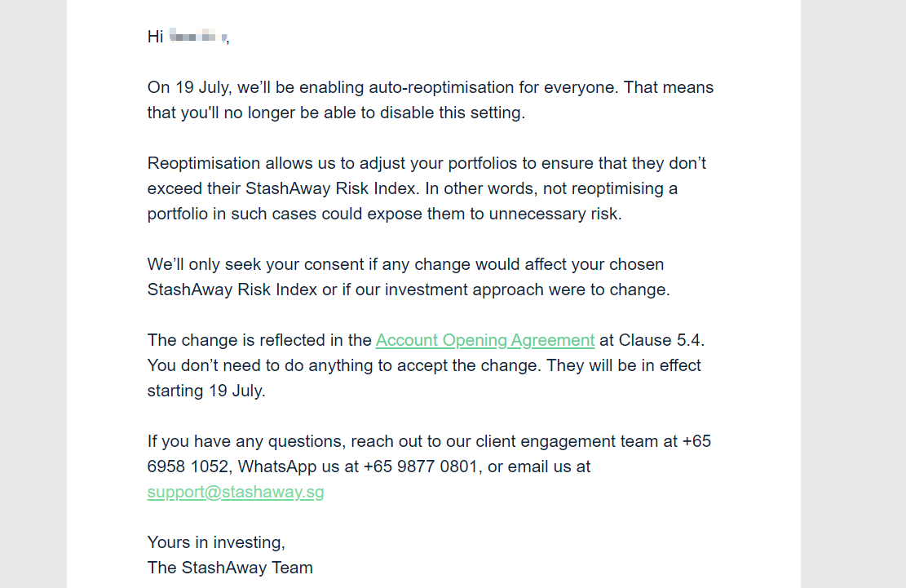Click the Clause 5.4 text

point(661,340)
